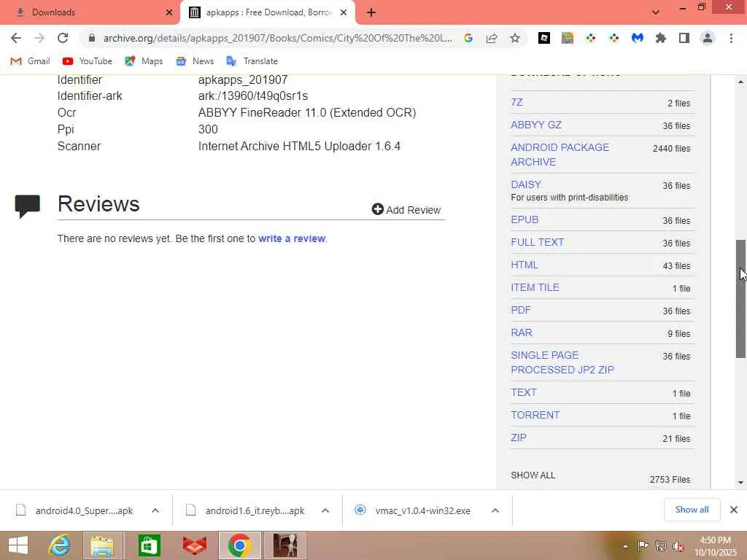Screen dimensions: 747x560
Task: Open the ITEM TILE download option
Action: pos(535,287)
